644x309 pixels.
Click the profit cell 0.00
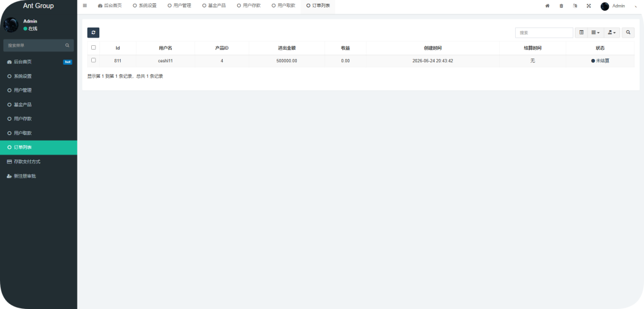click(345, 61)
